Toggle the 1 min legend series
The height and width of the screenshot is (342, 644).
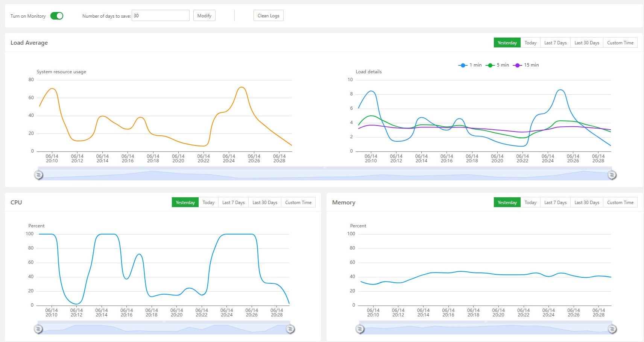470,65
